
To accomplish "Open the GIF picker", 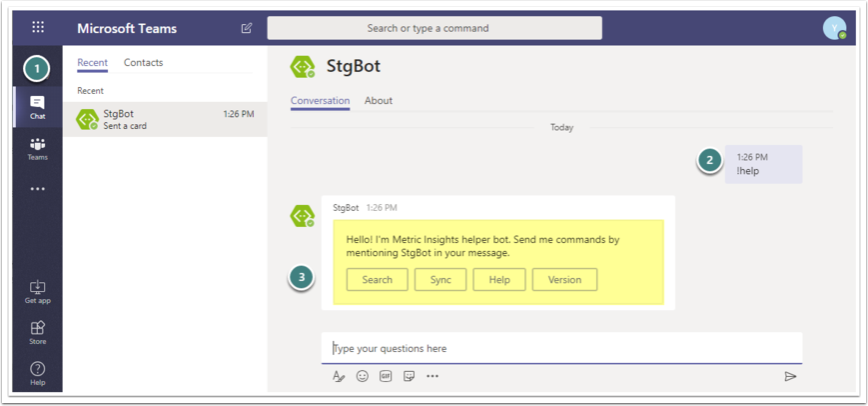I will (386, 376).
